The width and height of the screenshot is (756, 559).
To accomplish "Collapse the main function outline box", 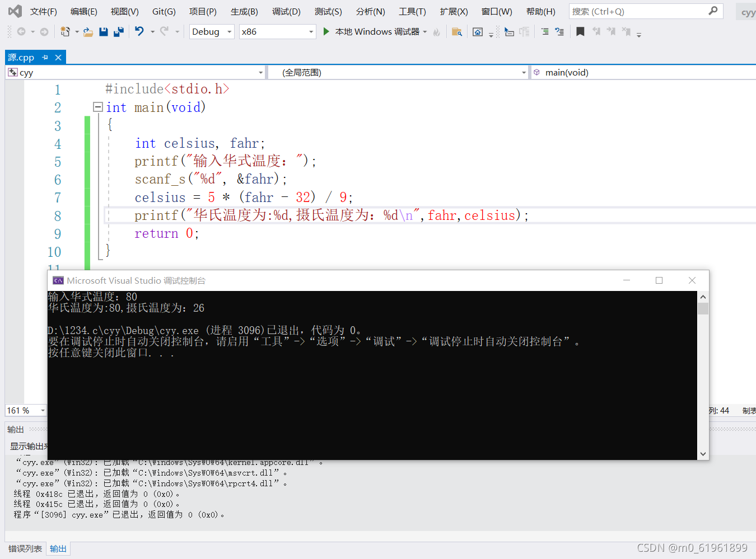I will pos(98,107).
